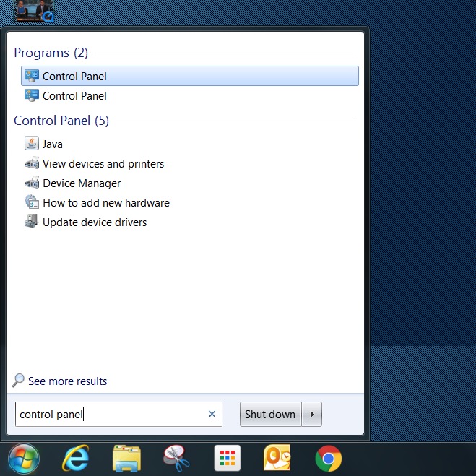Open Windows Explorer folder on taskbar
This screenshot has width=476, height=476.
pyautogui.click(x=126, y=459)
